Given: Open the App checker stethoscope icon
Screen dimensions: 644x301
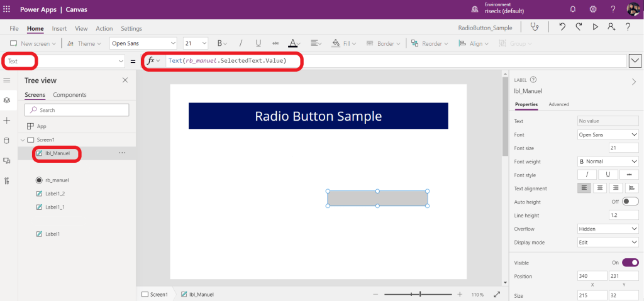Looking at the screenshot, I should [x=535, y=27].
